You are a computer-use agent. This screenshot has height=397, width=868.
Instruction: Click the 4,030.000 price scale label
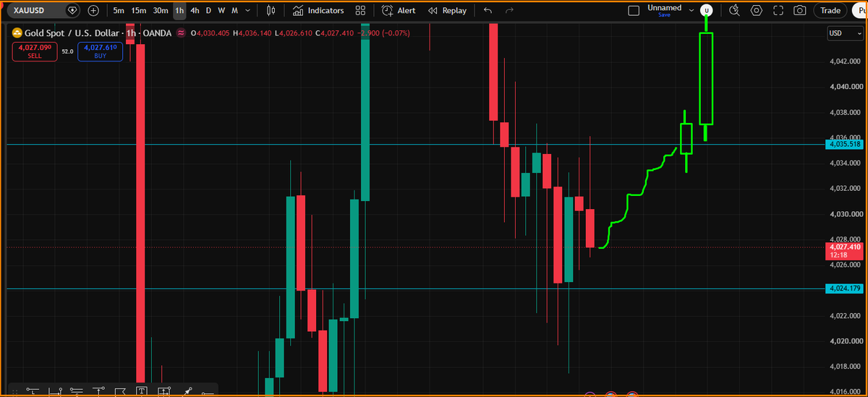(845, 214)
